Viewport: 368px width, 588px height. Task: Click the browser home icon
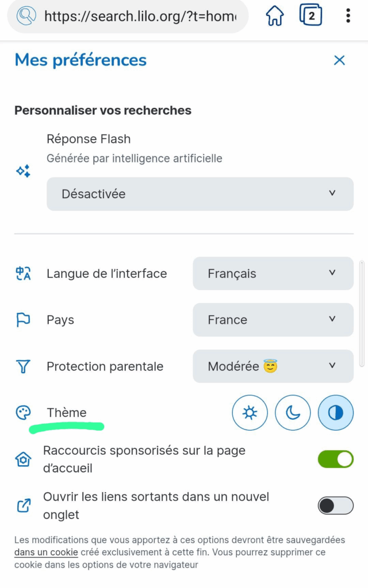[x=275, y=16]
